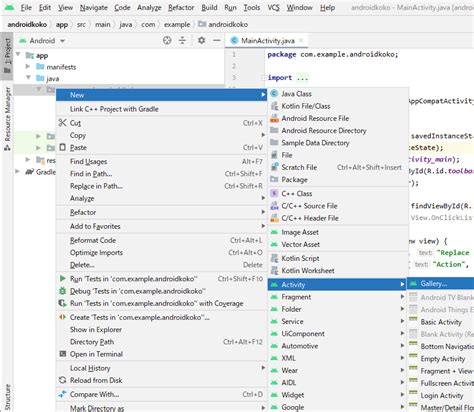This screenshot has width=474, height=412.
Task: Click the Reload from Disk icon
Action: [x=62, y=380]
